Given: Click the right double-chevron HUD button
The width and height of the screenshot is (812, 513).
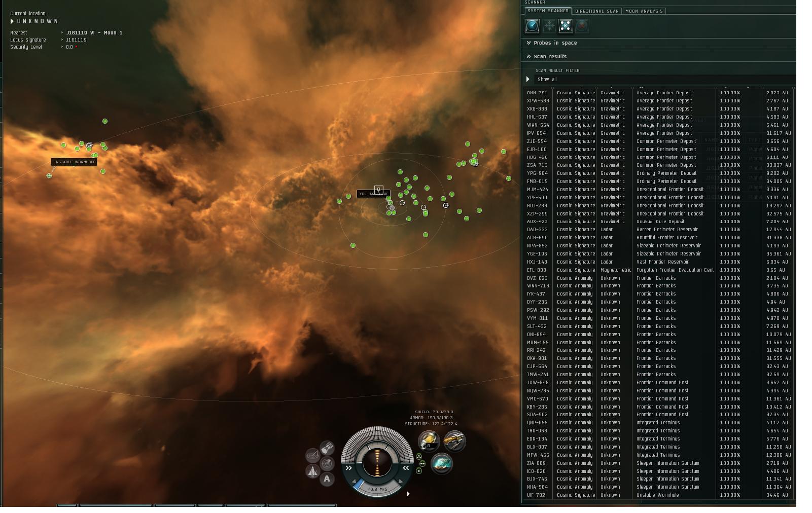Looking at the screenshot, I should (x=406, y=468).
